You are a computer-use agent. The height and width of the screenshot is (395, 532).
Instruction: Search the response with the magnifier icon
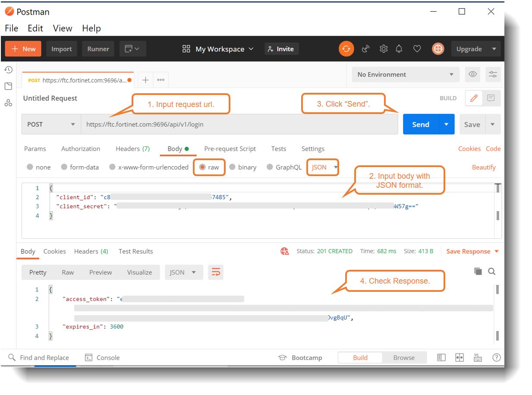pyautogui.click(x=492, y=272)
